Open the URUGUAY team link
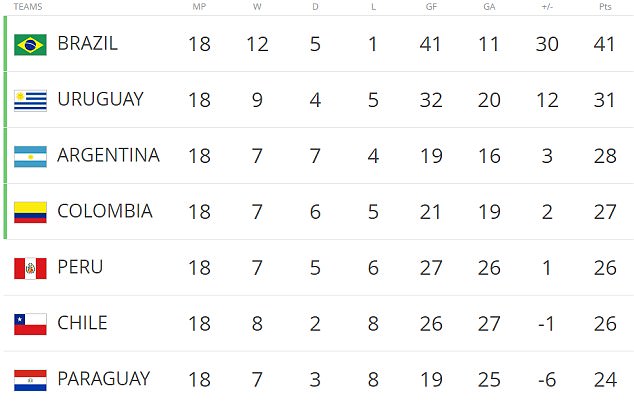This screenshot has height=406, width=634. [x=100, y=100]
